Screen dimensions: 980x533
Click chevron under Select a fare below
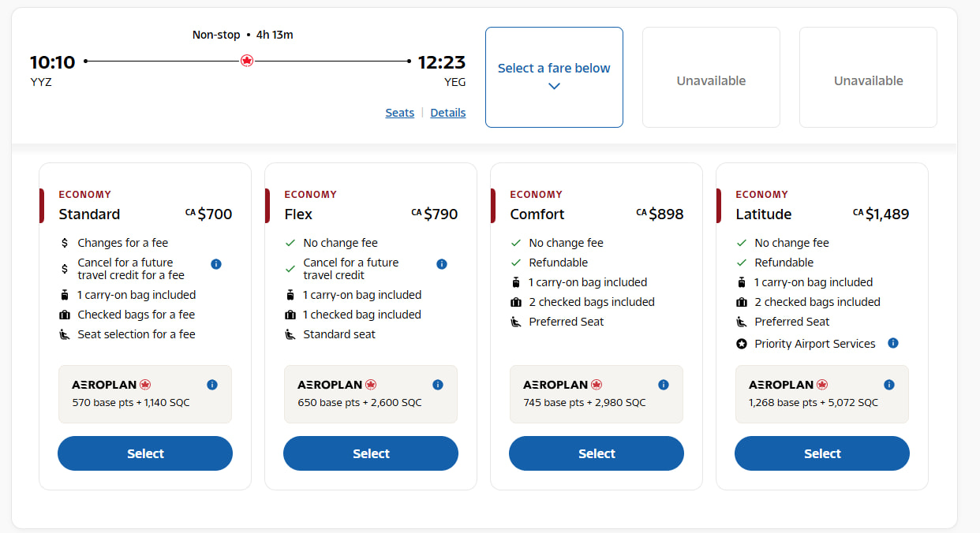[554, 86]
